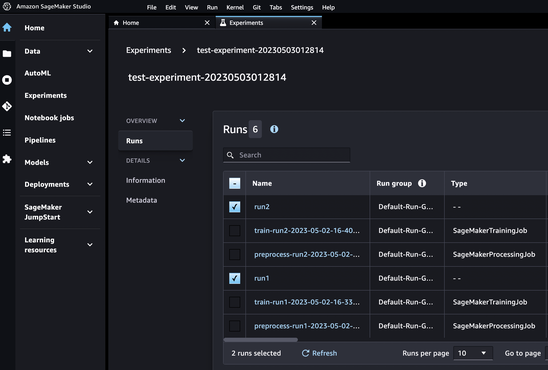Open the File menu
Viewport: 548px width, 370px height.
(152, 7)
